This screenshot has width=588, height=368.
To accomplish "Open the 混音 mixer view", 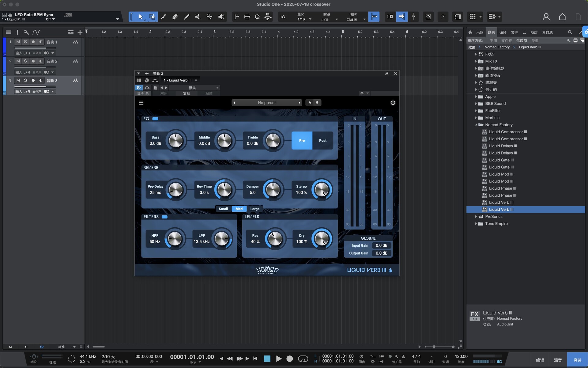I will (x=558, y=360).
